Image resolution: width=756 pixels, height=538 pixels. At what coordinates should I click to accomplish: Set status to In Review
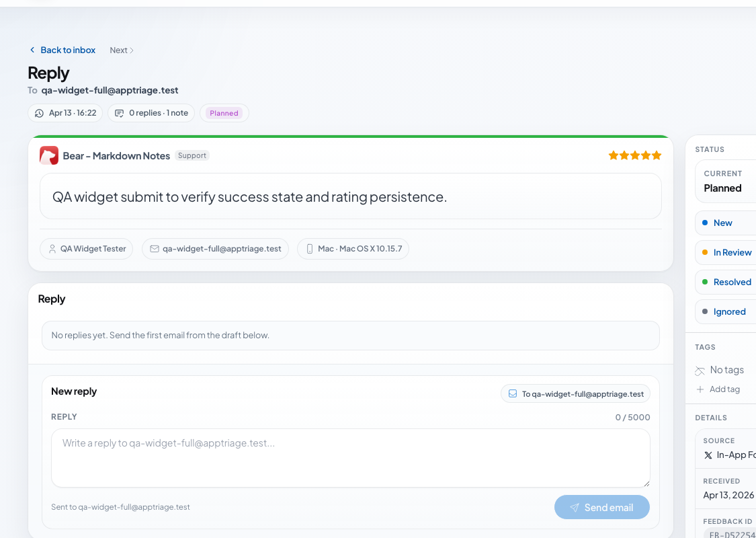[x=726, y=252]
